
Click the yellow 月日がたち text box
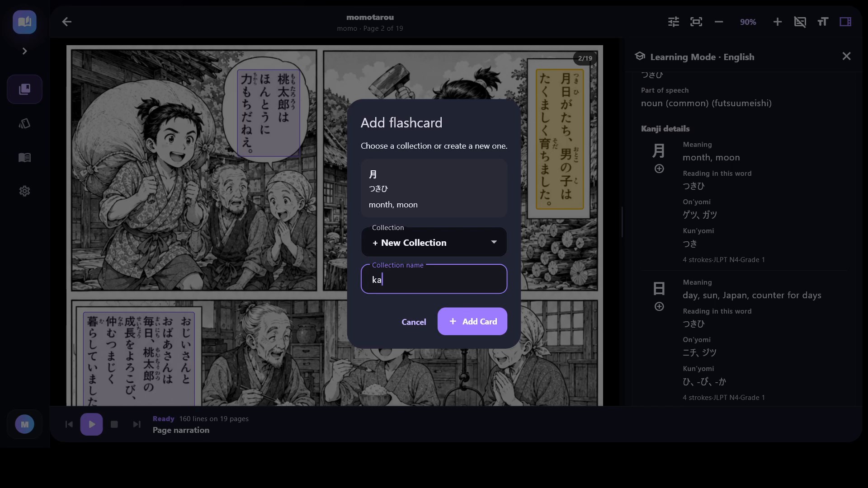coord(560,139)
